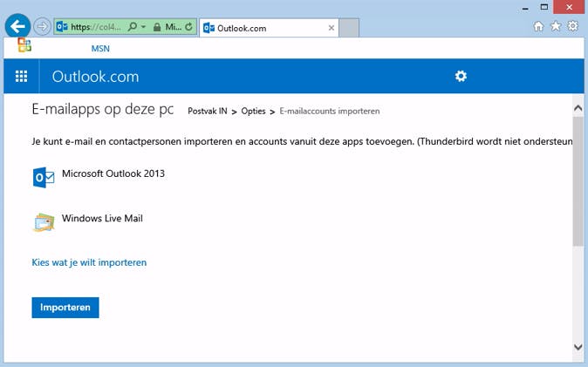
Task: Click the scrollbar down arrow
Action: [578, 347]
